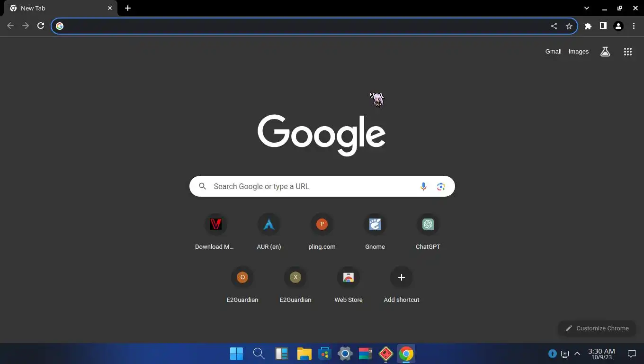Close the New Tab tab
The height and width of the screenshot is (364, 644).
pyautogui.click(x=110, y=8)
